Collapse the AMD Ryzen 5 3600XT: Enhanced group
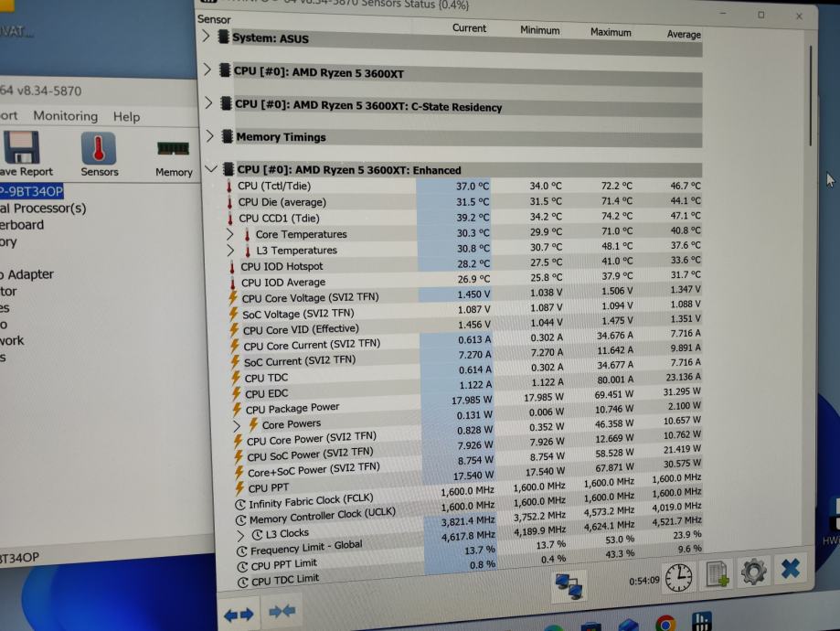840x631 pixels. pos(211,169)
